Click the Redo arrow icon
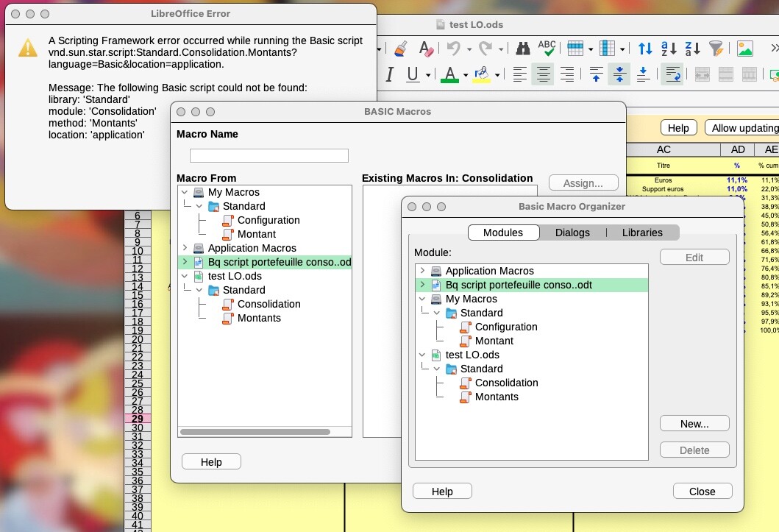Image resolution: width=779 pixels, height=532 pixels. pyautogui.click(x=485, y=48)
